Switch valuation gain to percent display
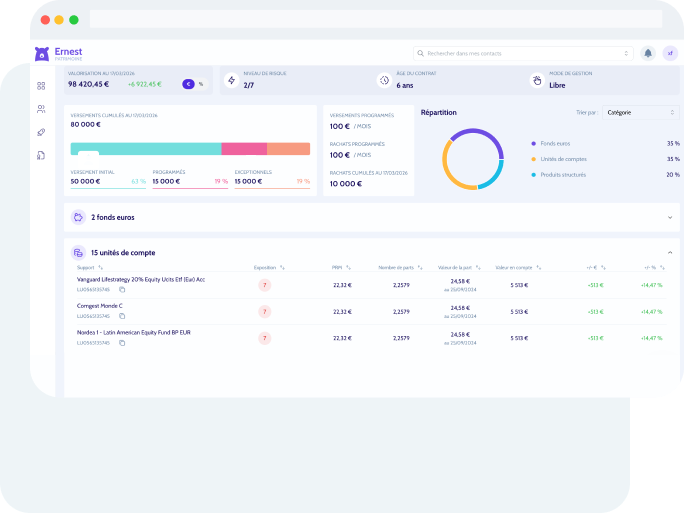Viewport: 684px width, 513px height. pyautogui.click(x=201, y=84)
